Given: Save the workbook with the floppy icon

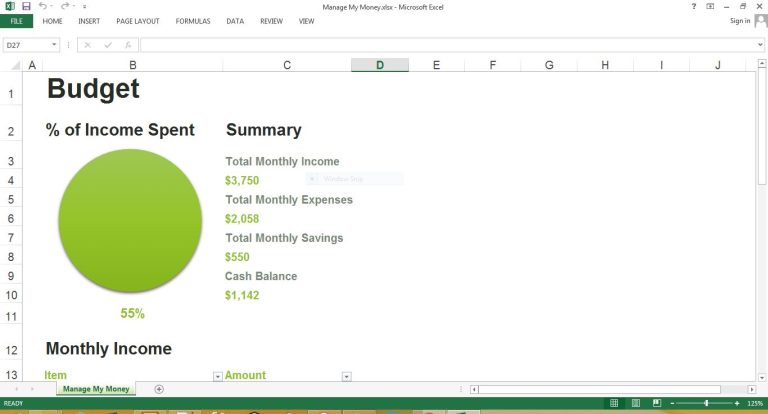Looking at the screenshot, I should [26, 6].
